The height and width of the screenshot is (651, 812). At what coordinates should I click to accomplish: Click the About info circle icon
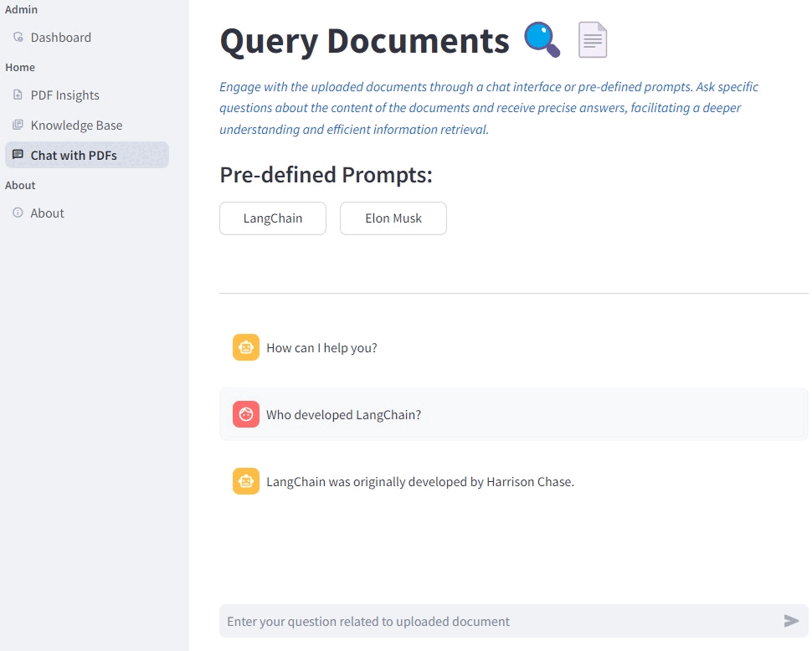pyautogui.click(x=18, y=213)
